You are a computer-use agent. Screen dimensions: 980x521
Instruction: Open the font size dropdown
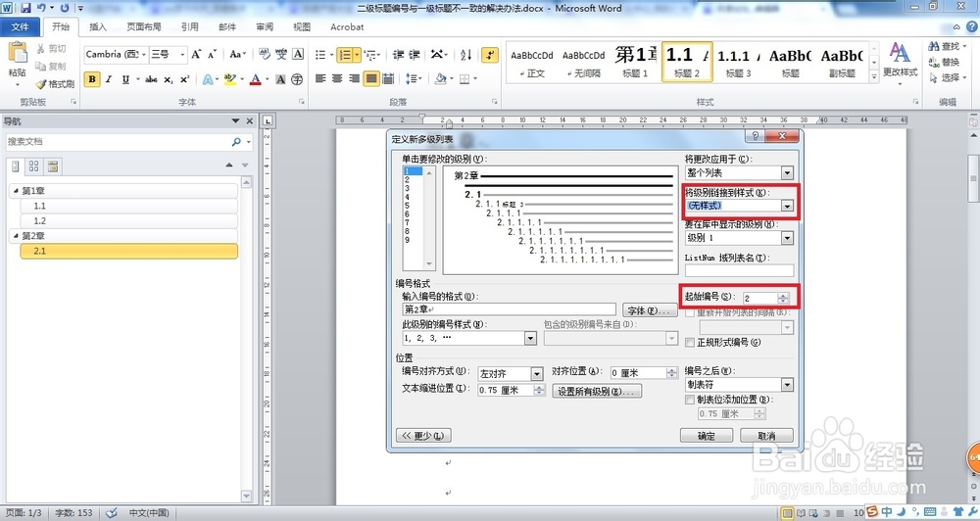point(182,54)
